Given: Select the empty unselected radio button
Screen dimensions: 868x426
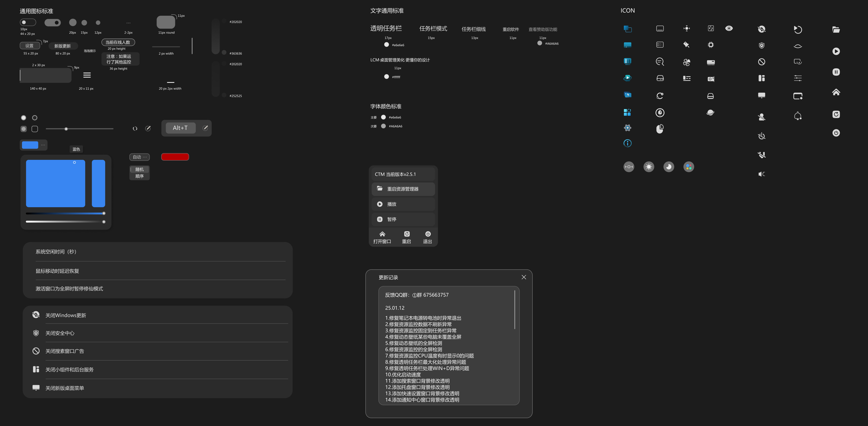Looking at the screenshot, I should [x=35, y=118].
